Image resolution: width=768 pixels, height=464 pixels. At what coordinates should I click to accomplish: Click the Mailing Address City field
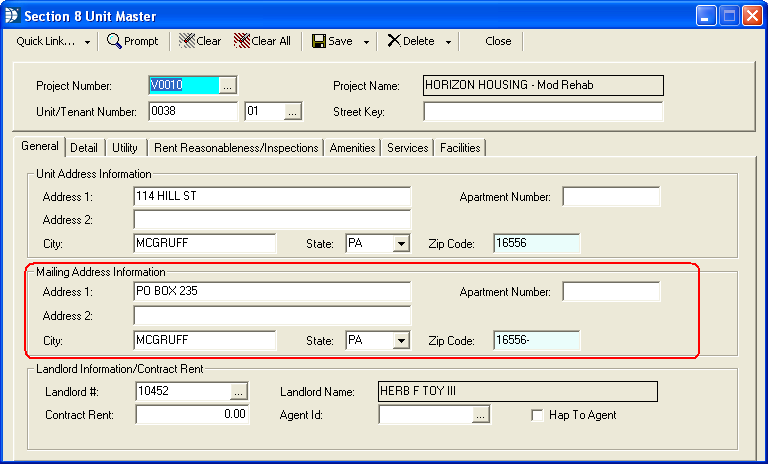point(205,340)
